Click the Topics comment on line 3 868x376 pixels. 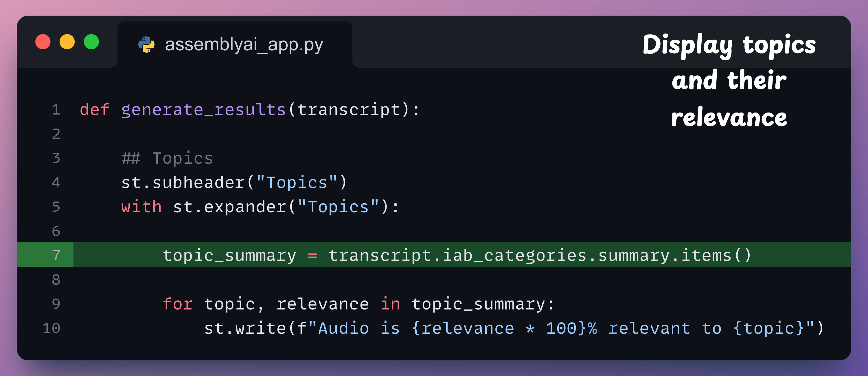(x=167, y=158)
